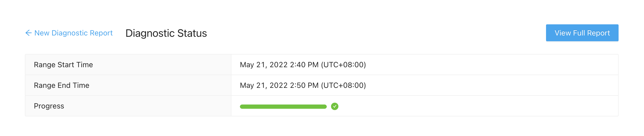Open the New Diagnostic Report link
The width and height of the screenshot is (644, 136).
pyautogui.click(x=73, y=33)
